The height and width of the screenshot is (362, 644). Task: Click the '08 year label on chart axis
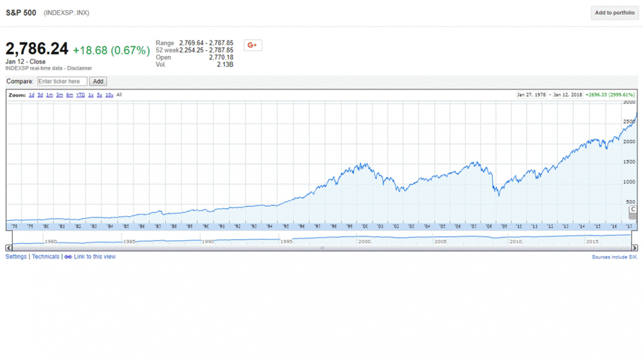[x=489, y=226]
